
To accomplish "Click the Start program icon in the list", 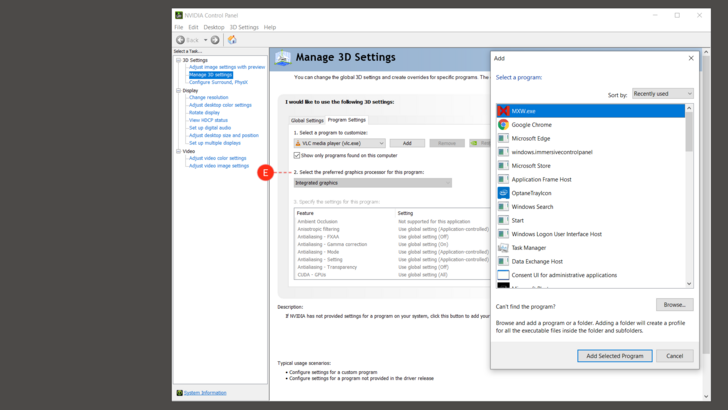I will 503,220.
